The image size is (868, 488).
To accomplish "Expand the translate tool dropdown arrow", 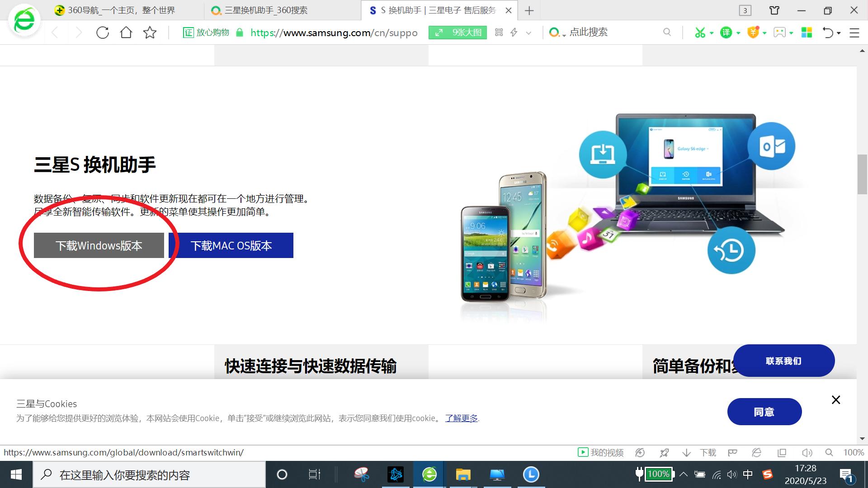I will 738,33.
